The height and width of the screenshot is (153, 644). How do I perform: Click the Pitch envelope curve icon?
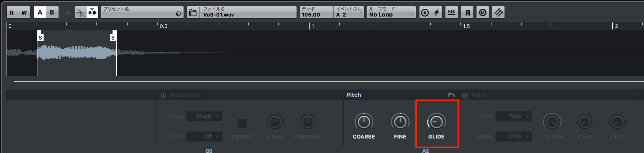pos(451,95)
